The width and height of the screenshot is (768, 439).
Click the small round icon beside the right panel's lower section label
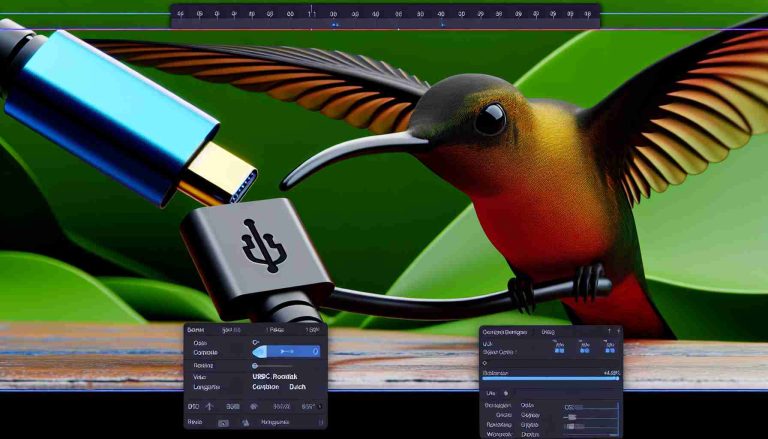click(x=505, y=394)
